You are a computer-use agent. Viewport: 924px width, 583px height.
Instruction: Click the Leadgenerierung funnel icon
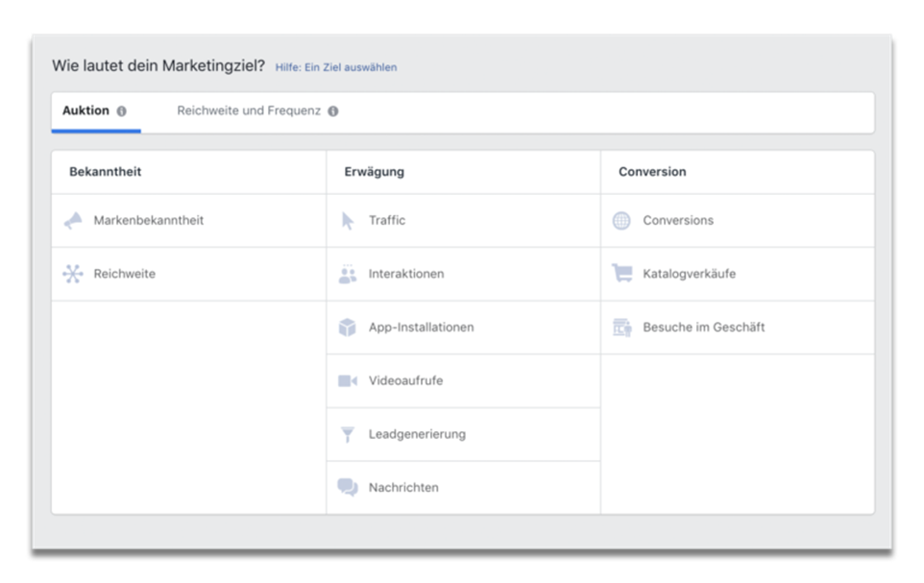[x=348, y=434]
